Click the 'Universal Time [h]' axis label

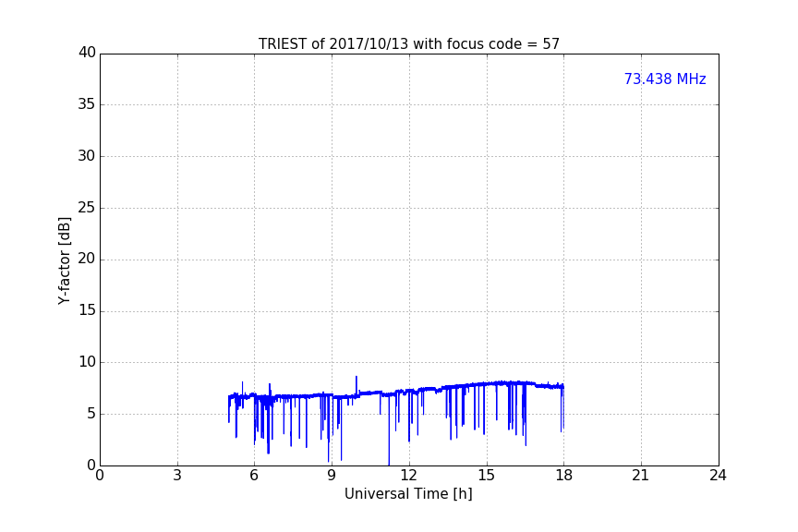pos(408,494)
